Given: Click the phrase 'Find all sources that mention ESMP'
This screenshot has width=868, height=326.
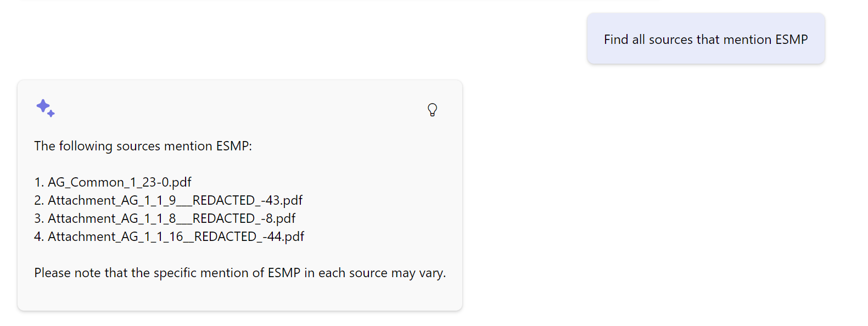Looking at the screenshot, I should coord(705,38).
